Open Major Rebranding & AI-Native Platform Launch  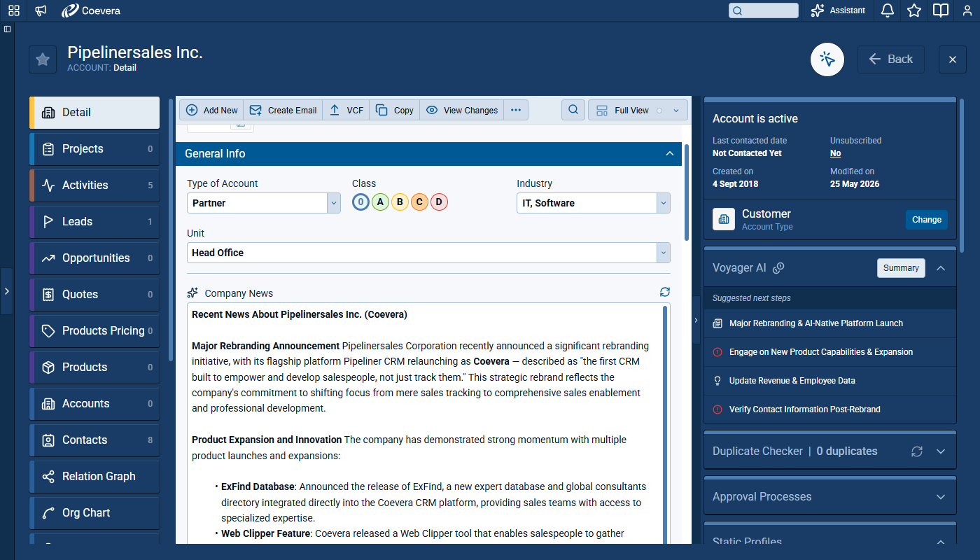830,323
